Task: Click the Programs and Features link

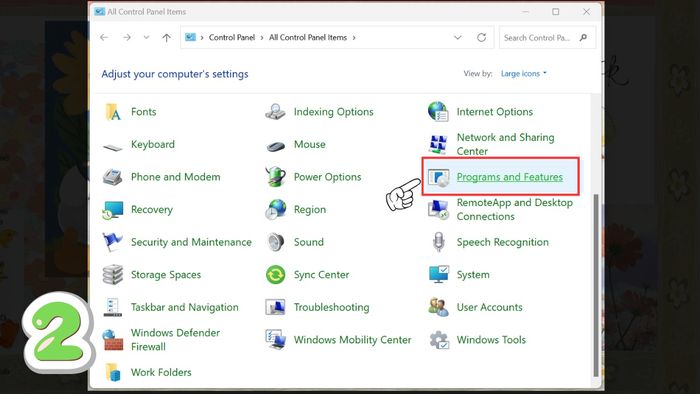Action: point(509,177)
